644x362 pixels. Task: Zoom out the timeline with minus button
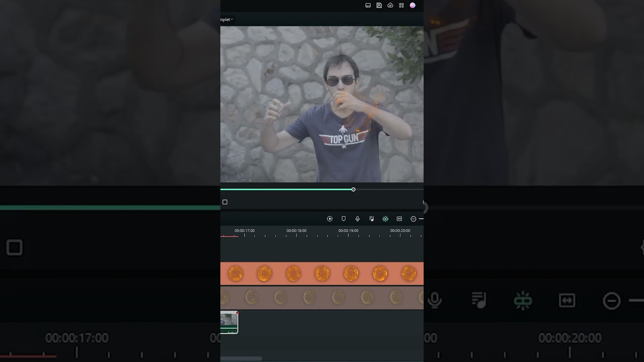413,219
